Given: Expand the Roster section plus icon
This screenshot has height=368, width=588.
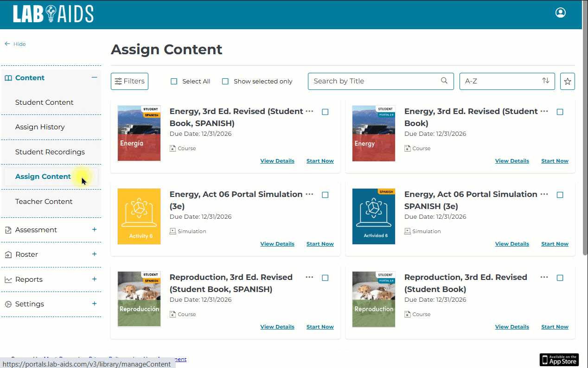Looking at the screenshot, I should (x=94, y=254).
